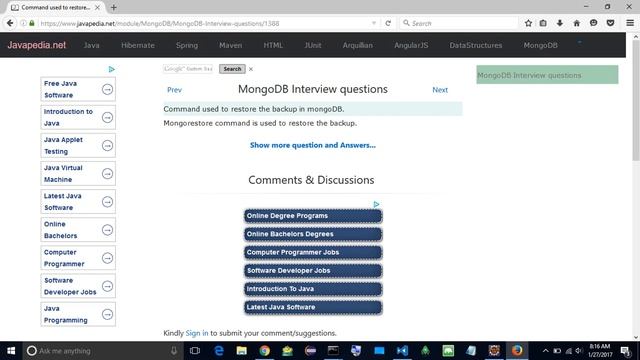The height and width of the screenshot is (360, 640).
Task: Open the arrow next to Introduction to Java
Action: coord(107,117)
